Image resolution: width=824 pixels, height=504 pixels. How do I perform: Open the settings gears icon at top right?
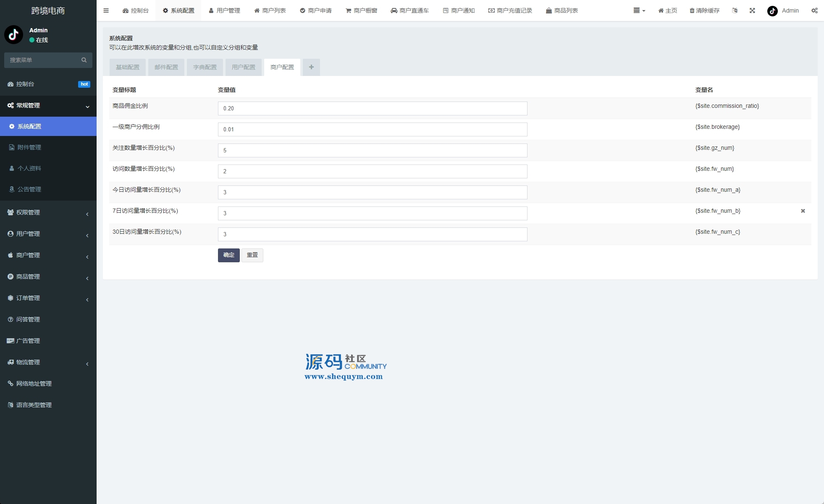click(x=814, y=10)
